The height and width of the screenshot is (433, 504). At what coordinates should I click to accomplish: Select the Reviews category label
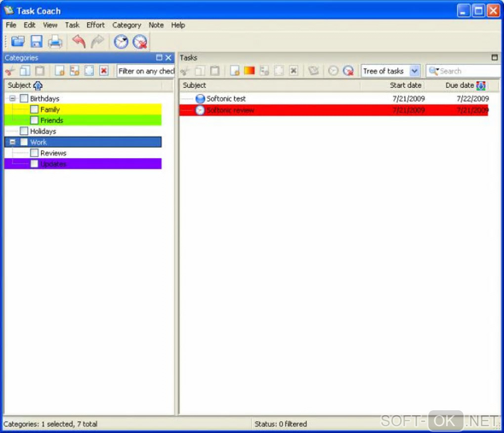53,153
